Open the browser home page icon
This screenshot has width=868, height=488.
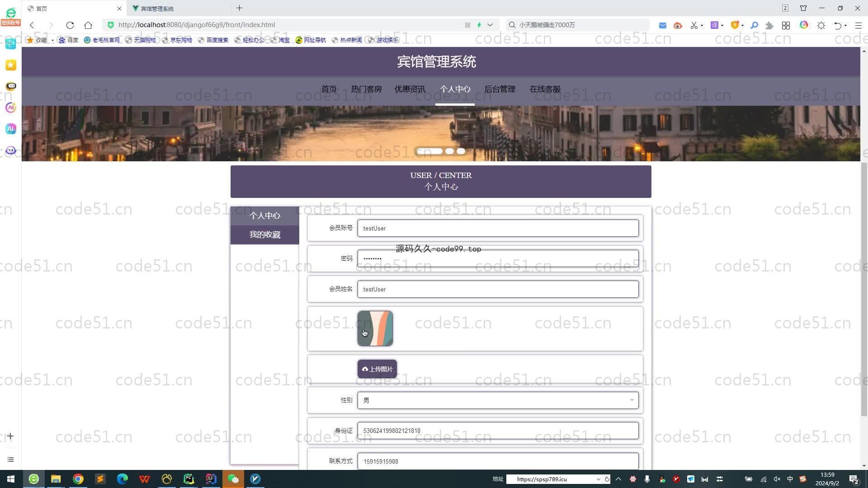(x=88, y=25)
